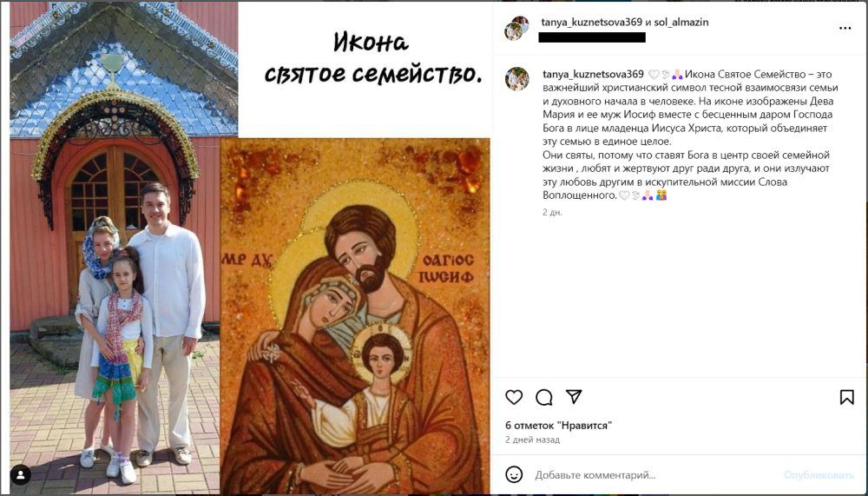Screen dimensions: 868x496
Task: Open the emoji picker smiley icon
Action: [514, 474]
